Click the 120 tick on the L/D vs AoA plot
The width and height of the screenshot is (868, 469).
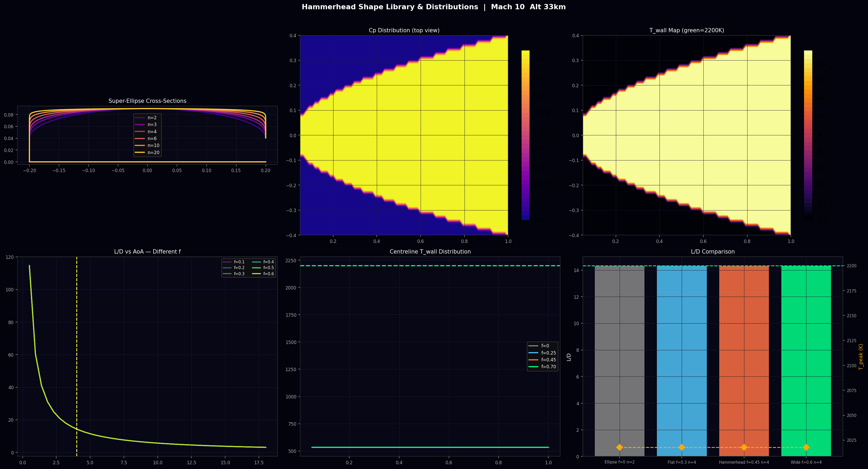tap(10, 257)
